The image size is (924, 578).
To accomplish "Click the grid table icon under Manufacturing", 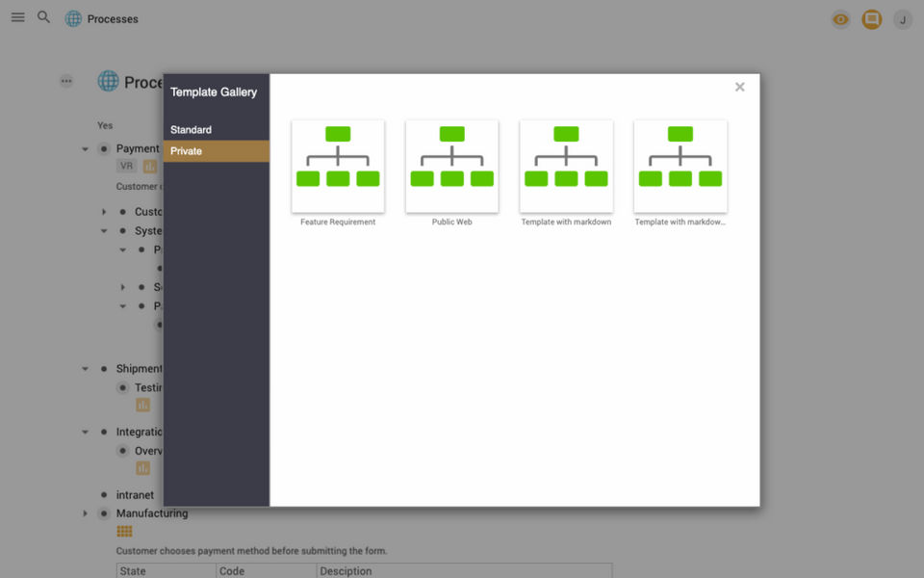I will [x=124, y=532].
